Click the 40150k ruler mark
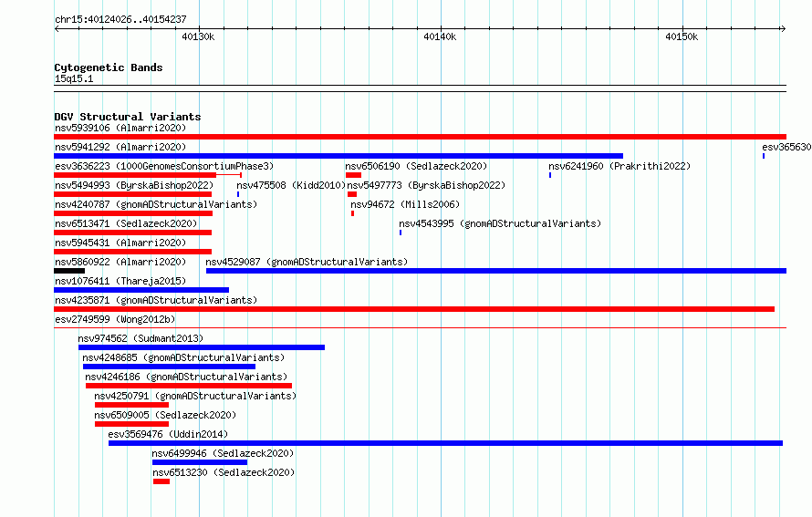 tap(682, 36)
